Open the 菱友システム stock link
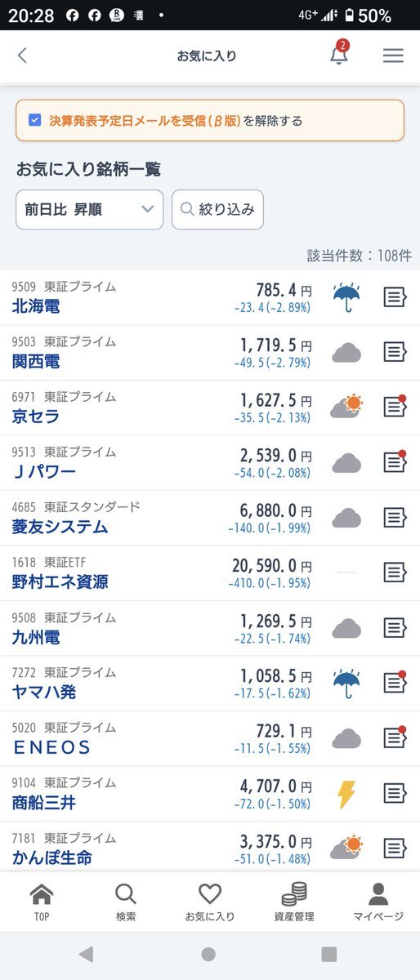 (60, 527)
